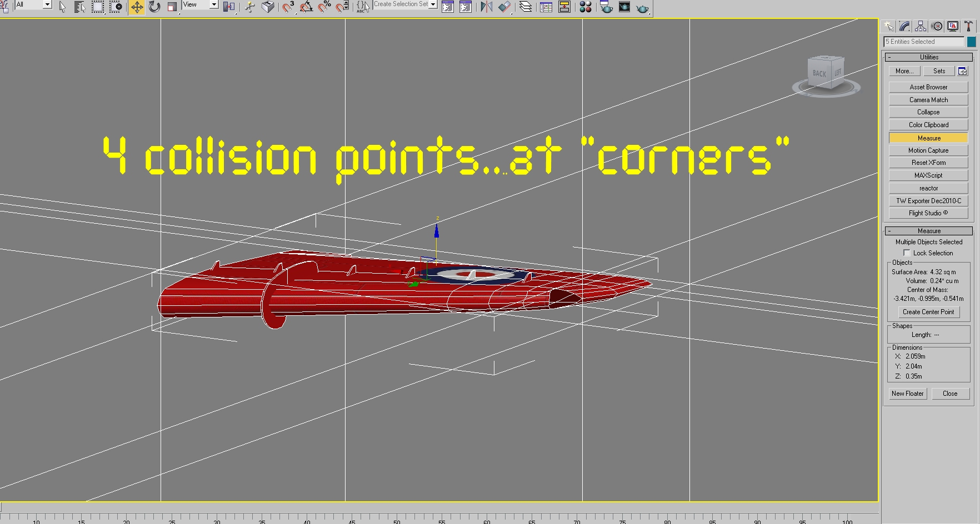Open the Select by Name tool
Image resolution: width=980 pixels, height=524 pixels.
click(x=79, y=7)
